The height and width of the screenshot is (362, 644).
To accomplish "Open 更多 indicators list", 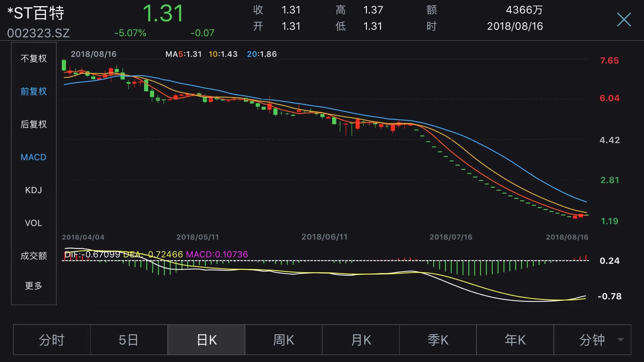I will [x=34, y=286].
